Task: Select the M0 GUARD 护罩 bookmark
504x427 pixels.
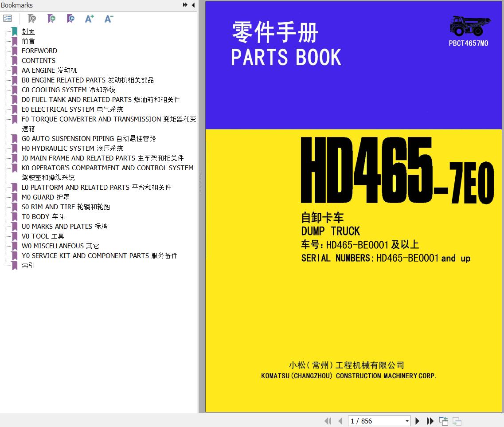Action: point(45,197)
